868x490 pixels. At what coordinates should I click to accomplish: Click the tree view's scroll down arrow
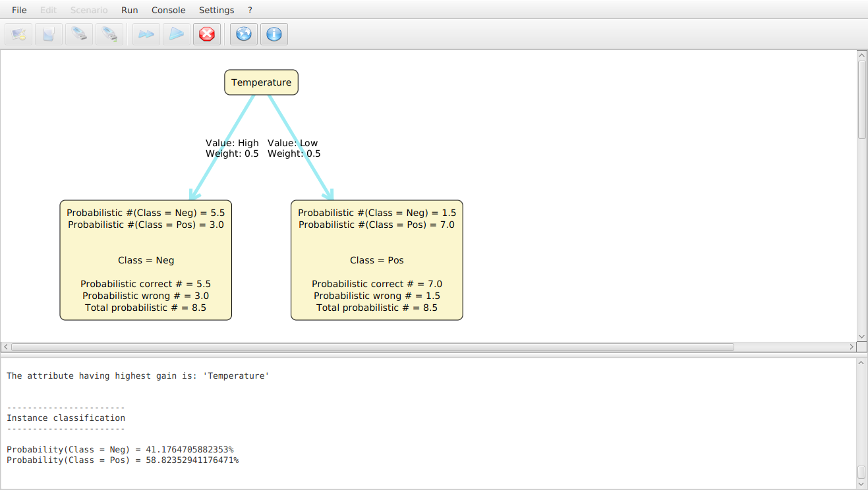(862, 336)
